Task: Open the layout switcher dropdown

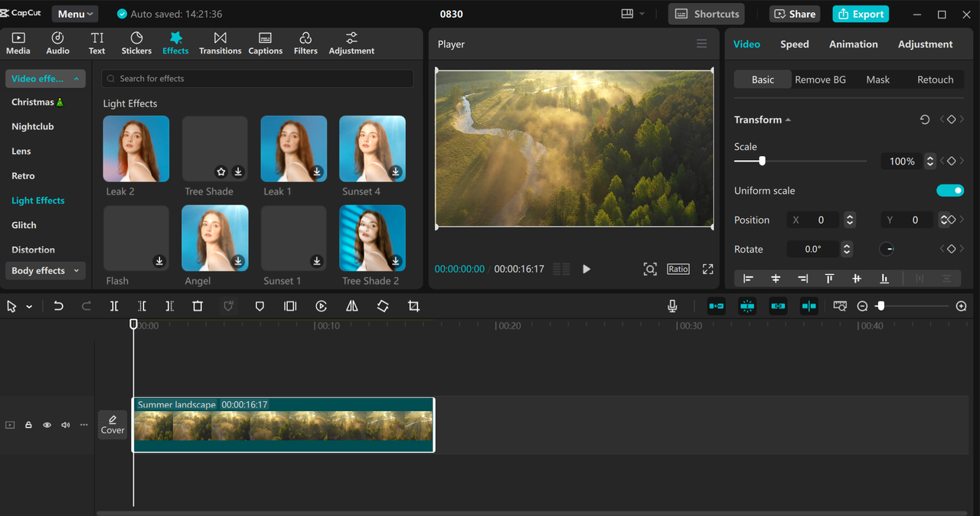Action: (633, 14)
